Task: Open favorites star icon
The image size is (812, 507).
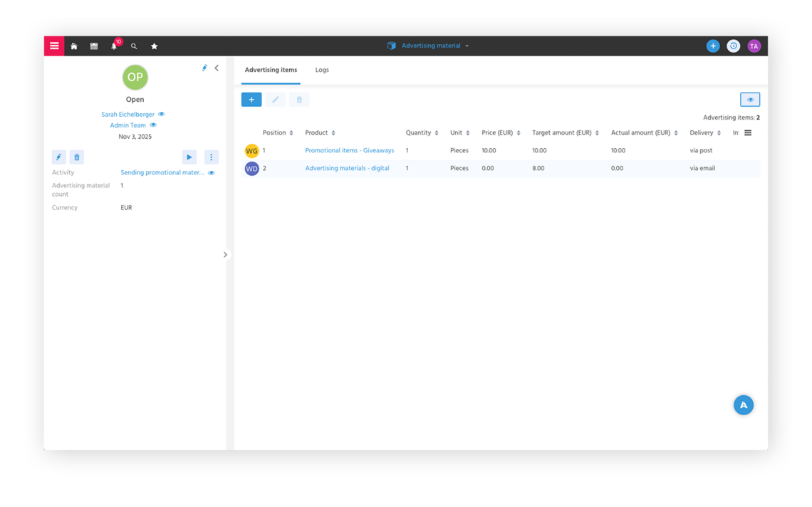Action: 154,46
